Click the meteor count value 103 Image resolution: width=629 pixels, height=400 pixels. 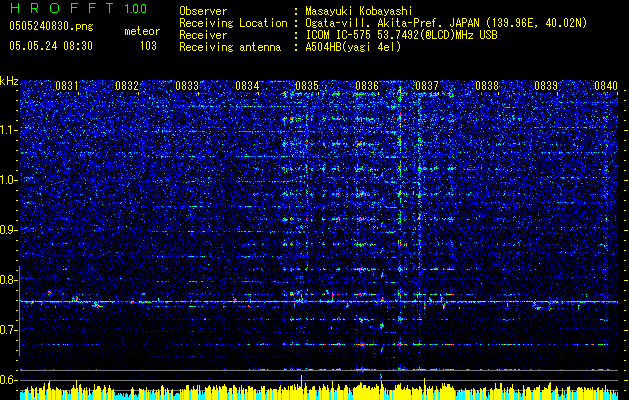coord(148,46)
